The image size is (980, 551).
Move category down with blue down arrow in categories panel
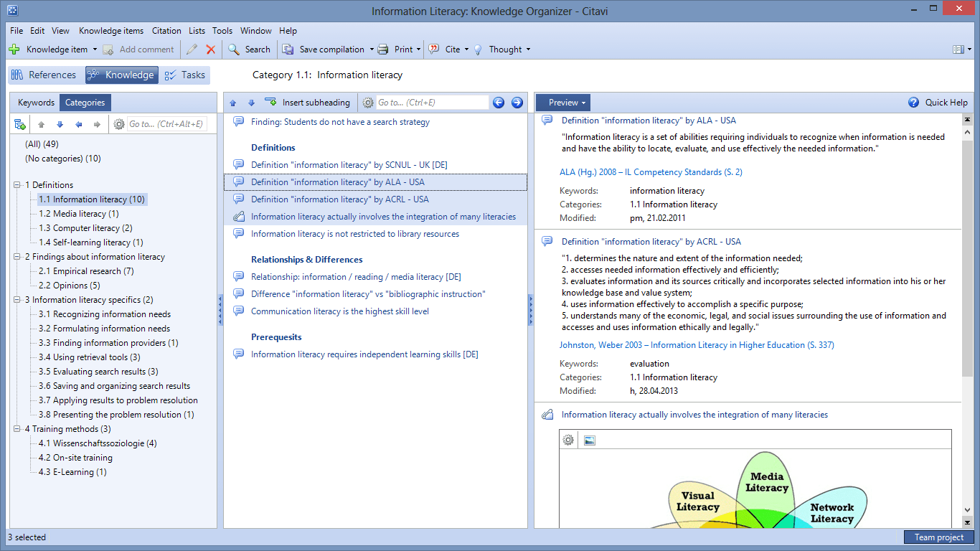pos(60,124)
